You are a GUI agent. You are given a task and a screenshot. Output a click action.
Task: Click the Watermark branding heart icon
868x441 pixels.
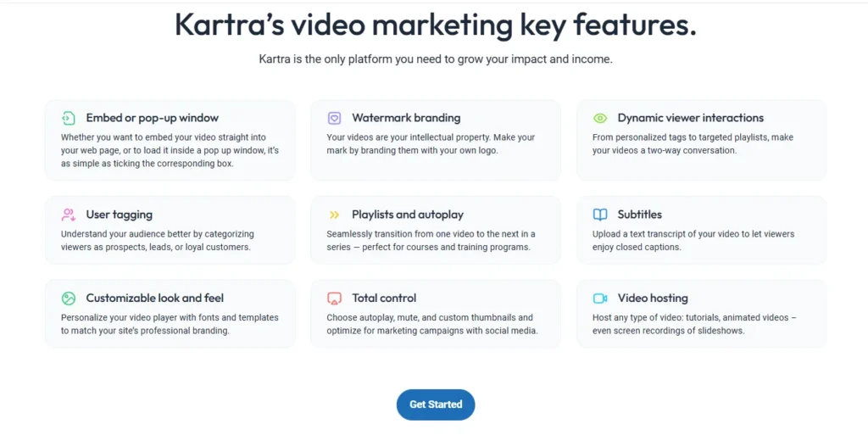[x=334, y=119]
